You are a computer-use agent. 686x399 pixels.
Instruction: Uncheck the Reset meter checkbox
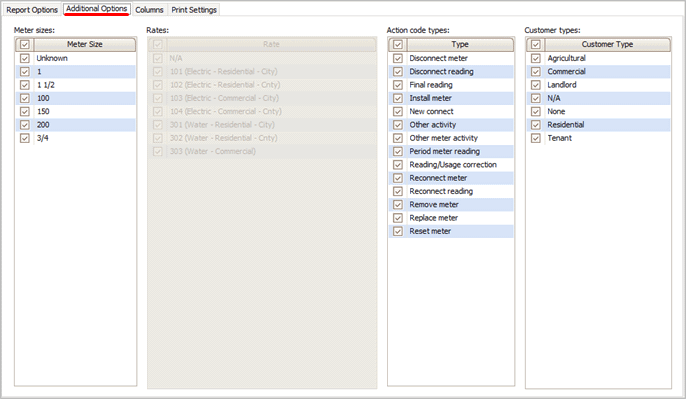[398, 231]
